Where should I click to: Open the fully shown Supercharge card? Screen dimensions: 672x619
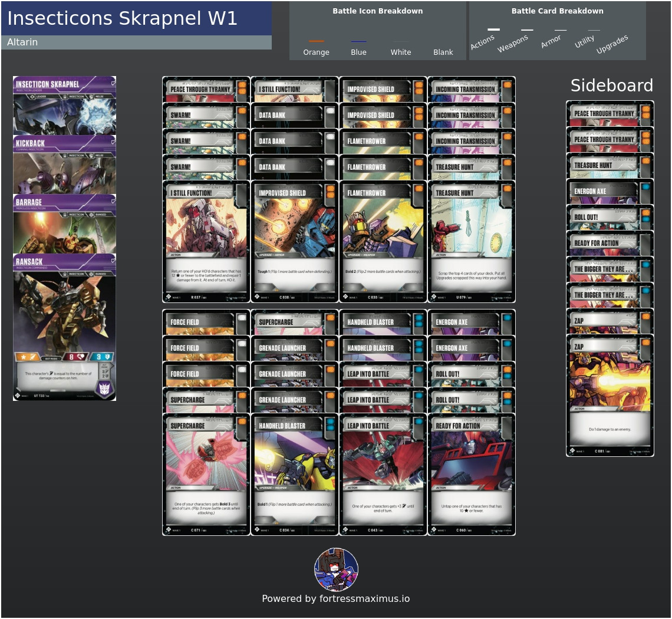(x=206, y=475)
